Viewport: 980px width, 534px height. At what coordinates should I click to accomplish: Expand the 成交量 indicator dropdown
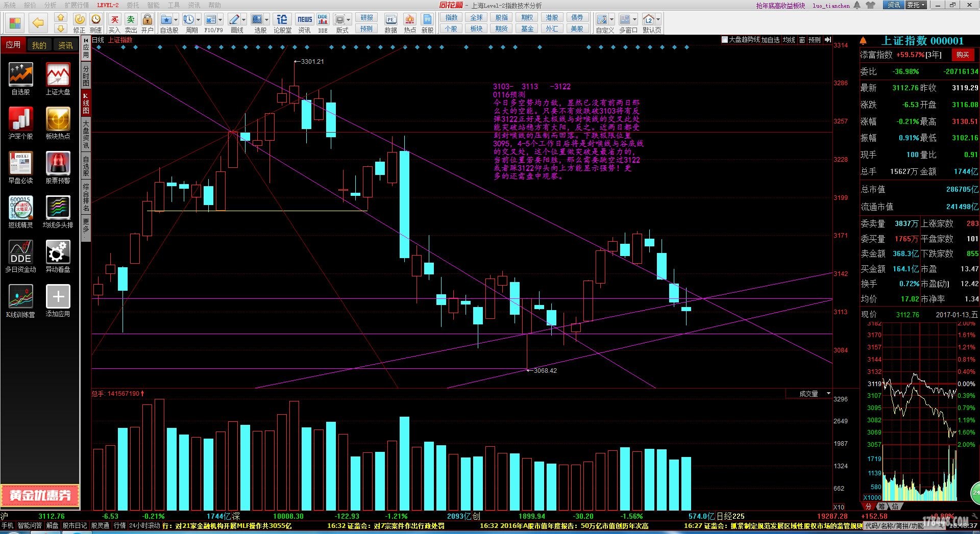(x=828, y=393)
